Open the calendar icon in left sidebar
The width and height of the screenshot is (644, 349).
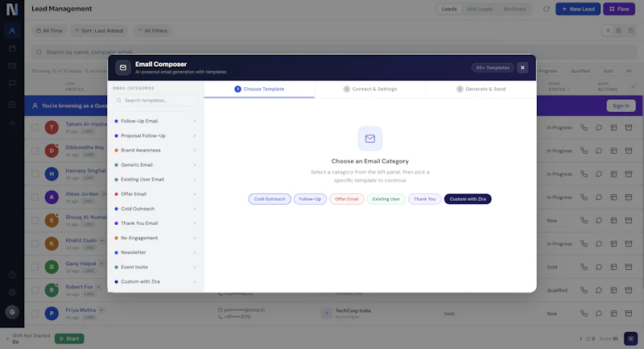click(12, 48)
